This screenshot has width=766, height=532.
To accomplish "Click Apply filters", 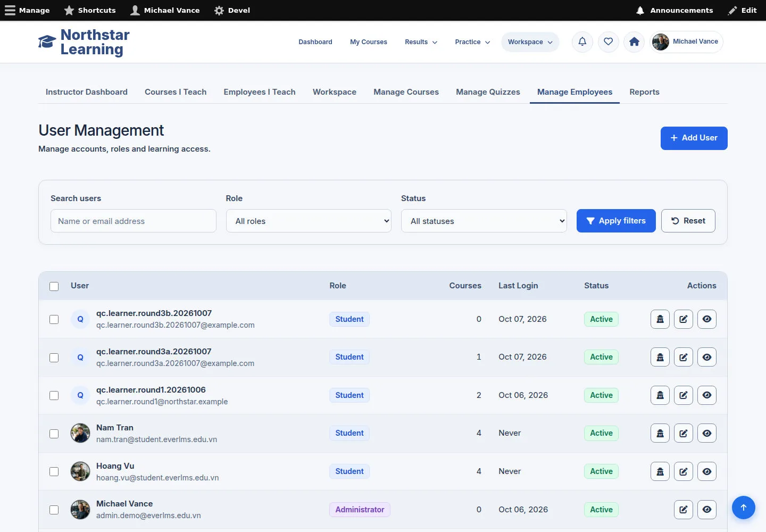I will tap(616, 221).
